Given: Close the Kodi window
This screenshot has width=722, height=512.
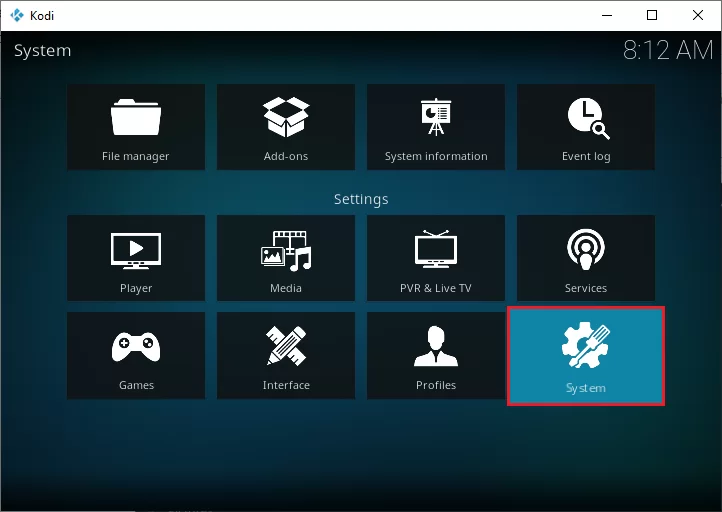Looking at the screenshot, I should coord(697,15).
